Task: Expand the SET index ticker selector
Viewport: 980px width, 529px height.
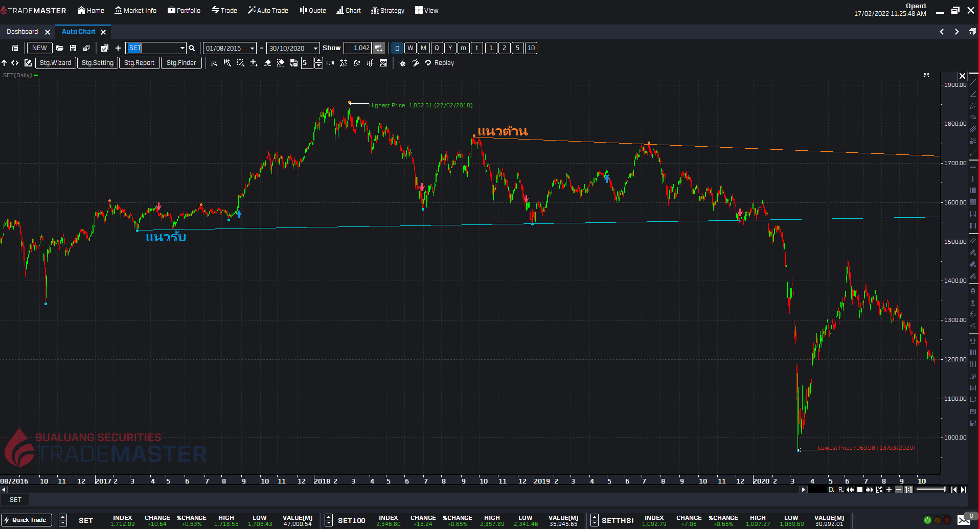Action: (x=63, y=520)
